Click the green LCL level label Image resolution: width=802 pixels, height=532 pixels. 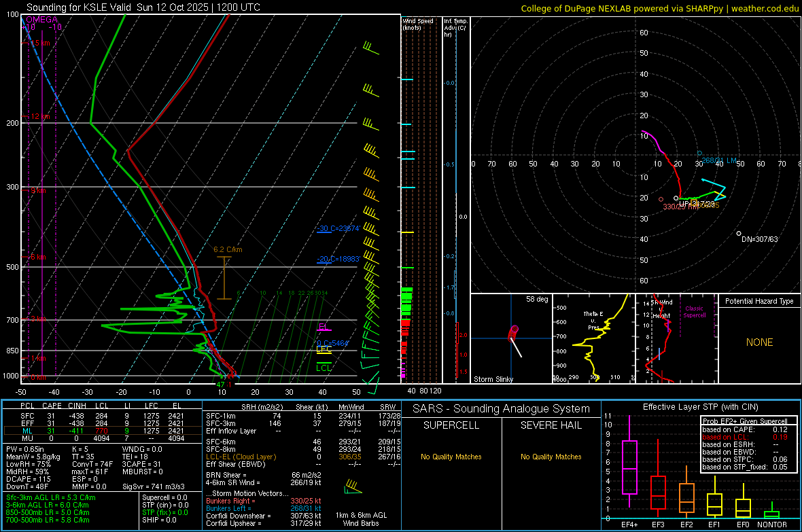tap(324, 368)
